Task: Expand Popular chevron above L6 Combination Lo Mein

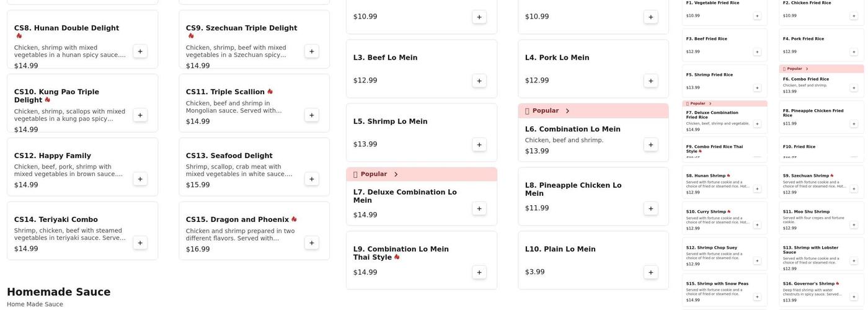Action: (567, 111)
